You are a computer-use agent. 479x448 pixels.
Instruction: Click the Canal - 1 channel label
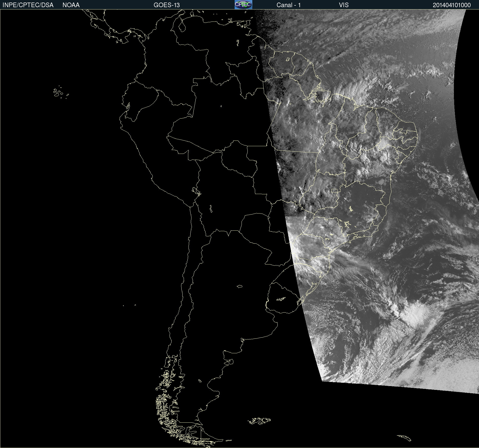(x=288, y=5)
